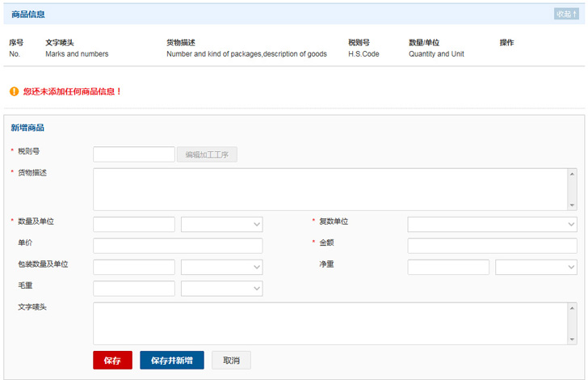Open the 复数单位 dropdown

click(492, 225)
